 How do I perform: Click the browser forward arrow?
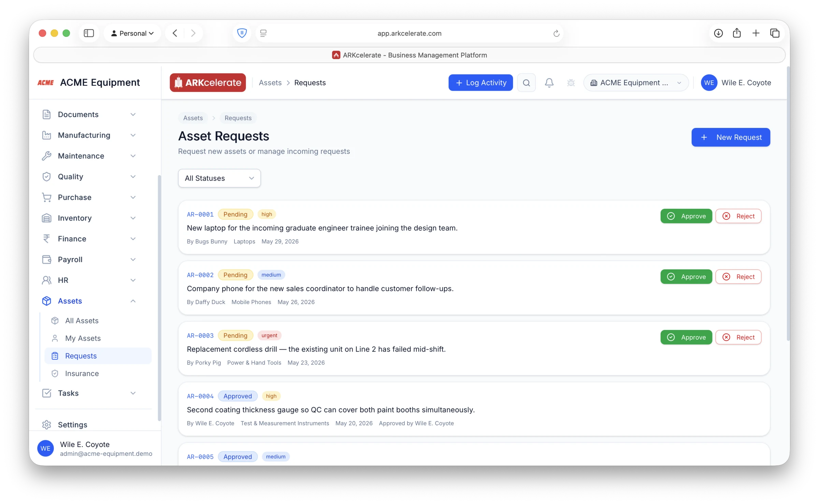(193, 33)
